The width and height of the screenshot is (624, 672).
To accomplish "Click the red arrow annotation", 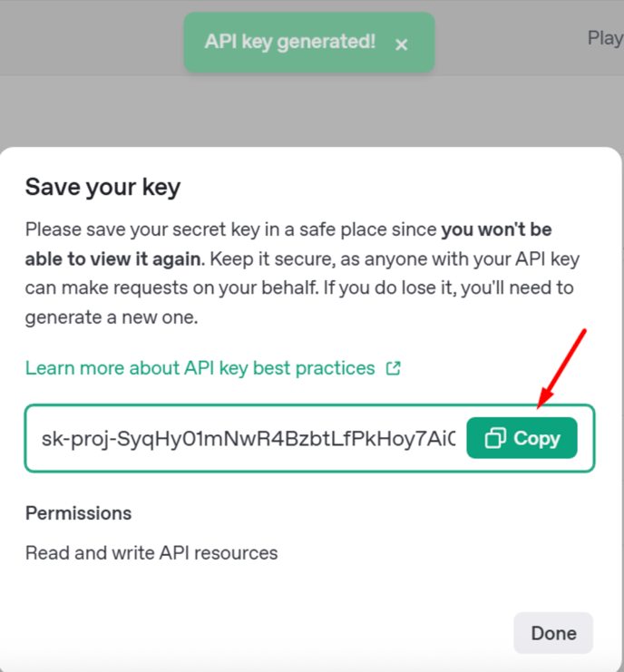I will tap(561, 368).
